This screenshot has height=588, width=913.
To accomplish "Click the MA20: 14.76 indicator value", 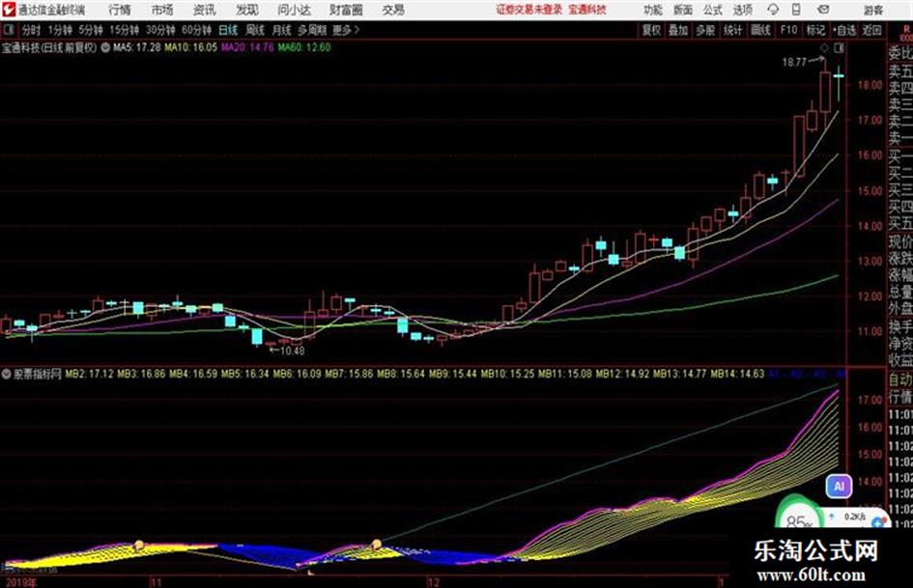I will [247, 47].
